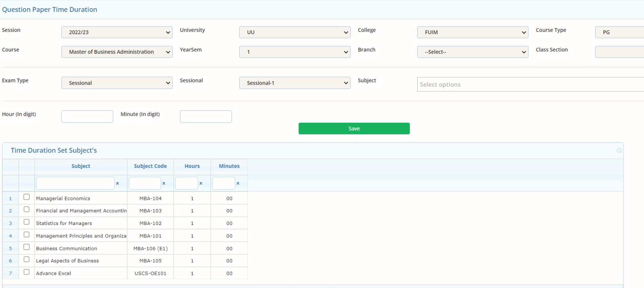Focus the Minute (In digit) input field

pyautogui.click(x=206, y=117)
